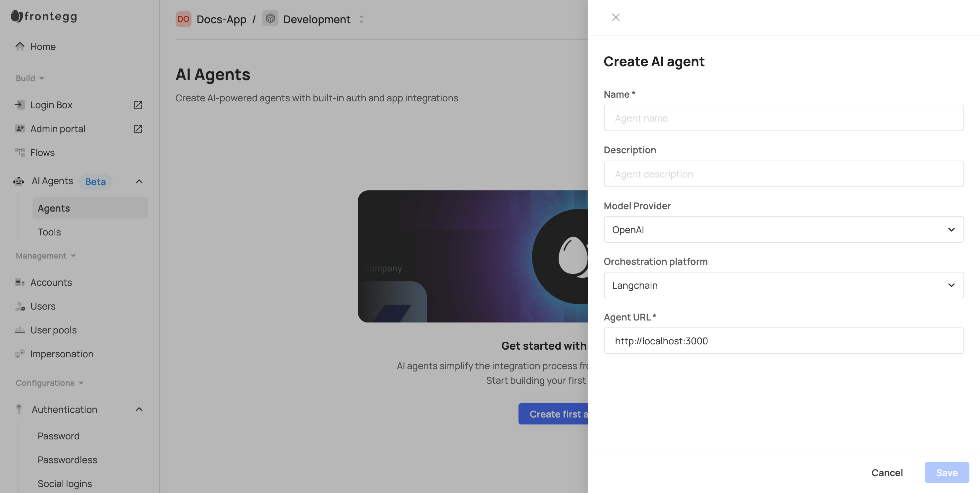Viewport: 980px width, 493px height.
Task: Open Login Box external link icon
Action: click(138, 105)
